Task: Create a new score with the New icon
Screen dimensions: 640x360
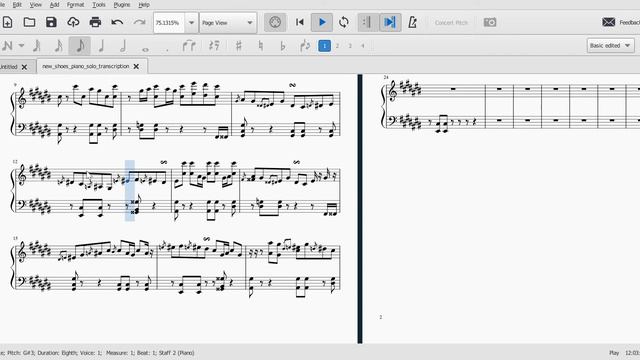Action: [7, 22]
